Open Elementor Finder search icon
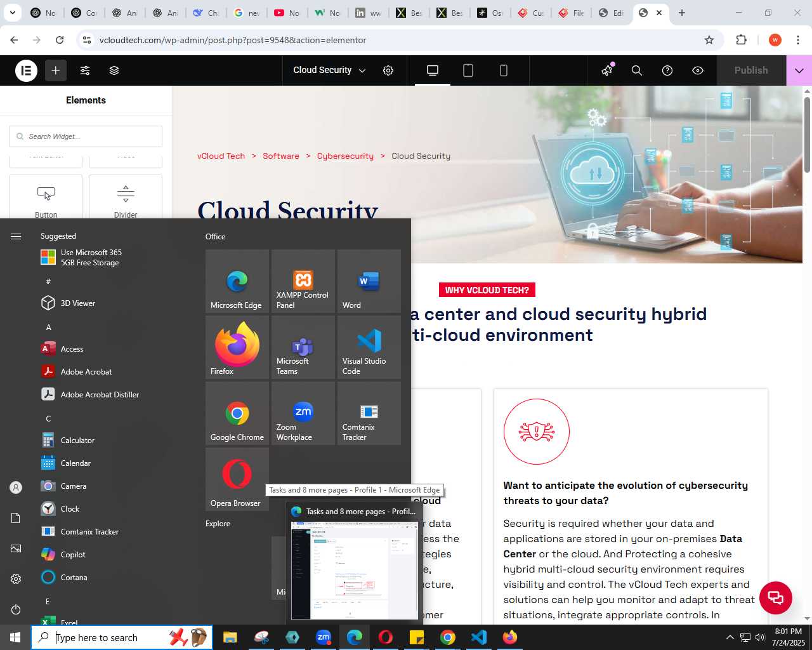Screen dimensions: 812x650 [637, 70]
